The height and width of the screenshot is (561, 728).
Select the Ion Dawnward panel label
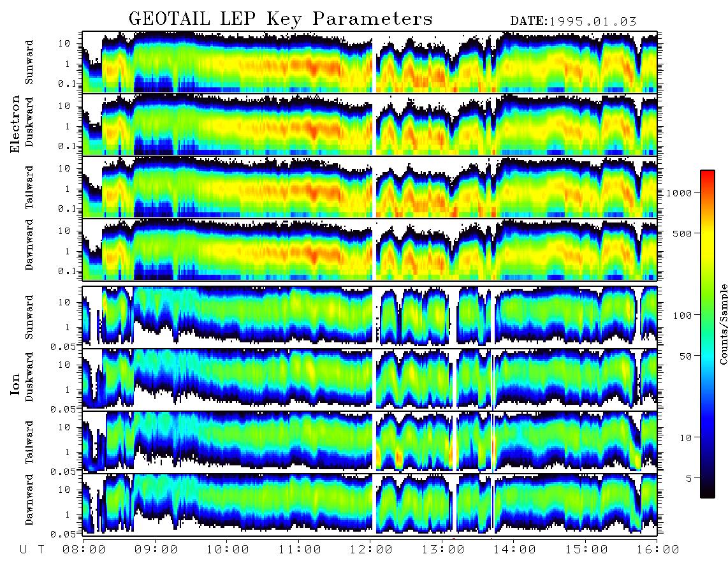coord(29,500)
